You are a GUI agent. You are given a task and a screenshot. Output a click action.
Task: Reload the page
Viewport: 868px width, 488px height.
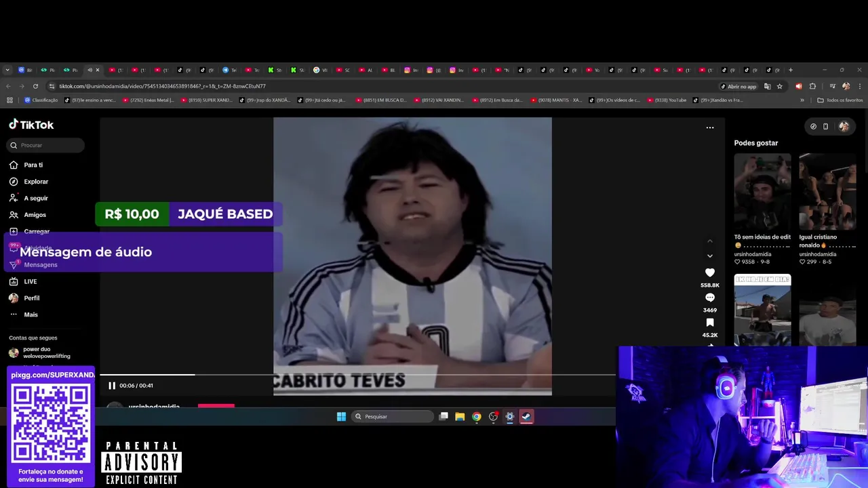[35, 86]
